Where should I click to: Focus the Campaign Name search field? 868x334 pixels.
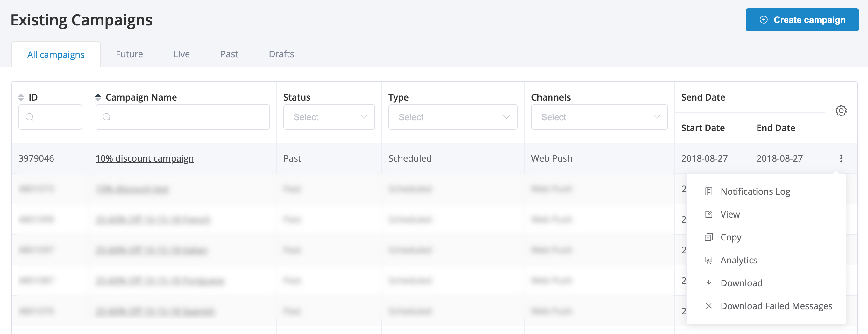coord(183,117)
